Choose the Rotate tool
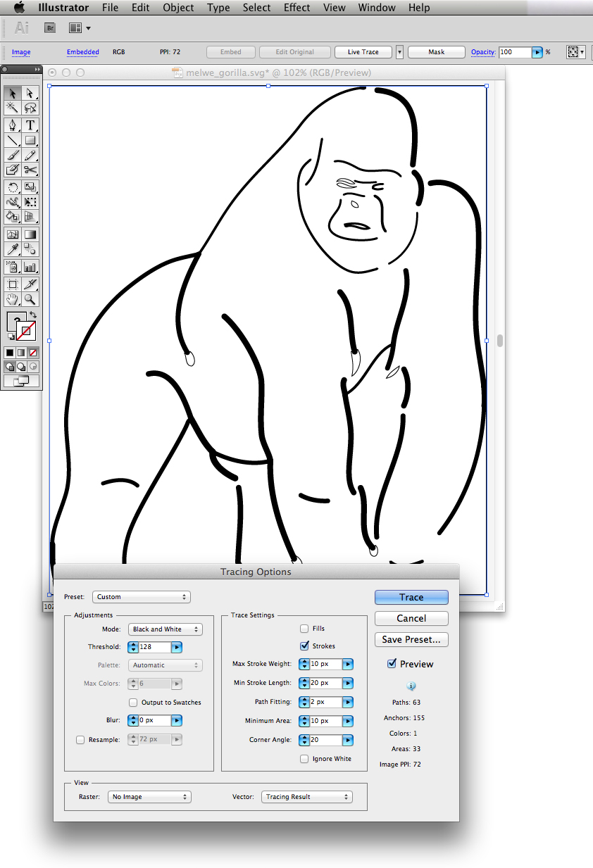The height and width of the screenshot is (868, 593). coord(12,187)
